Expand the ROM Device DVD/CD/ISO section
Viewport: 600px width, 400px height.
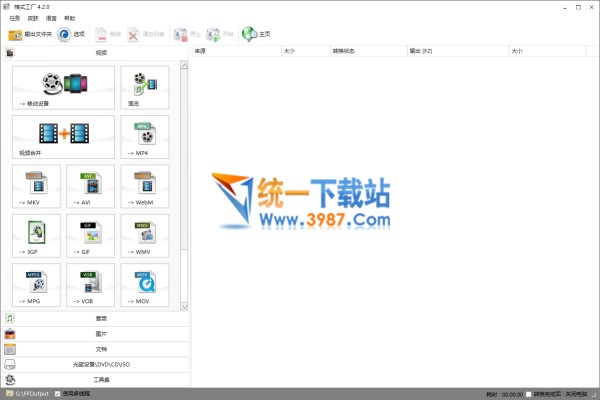100,364
